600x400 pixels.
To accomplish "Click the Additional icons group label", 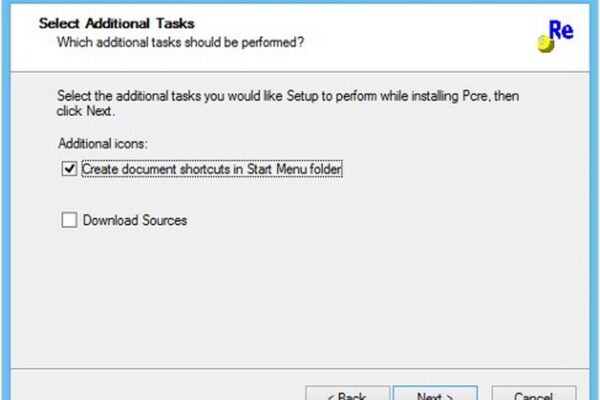I will pyautogui.click(x=103, y=144).
